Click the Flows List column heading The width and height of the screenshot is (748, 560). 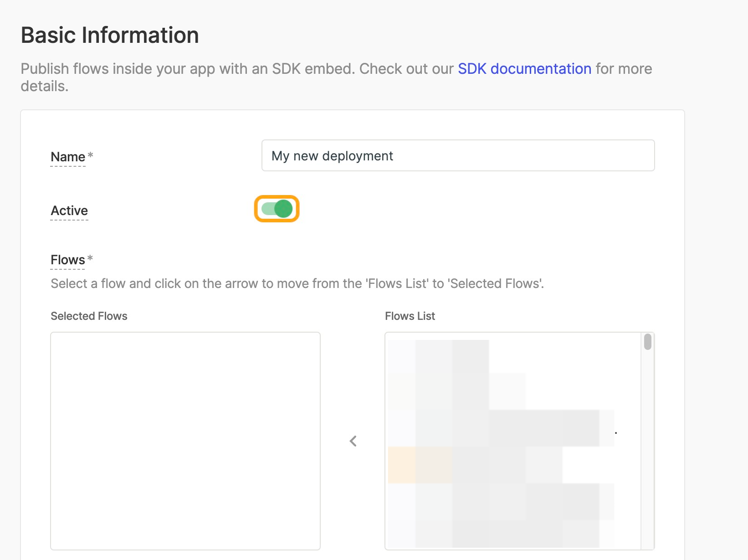pyautogui.click(x=410, y=316)
